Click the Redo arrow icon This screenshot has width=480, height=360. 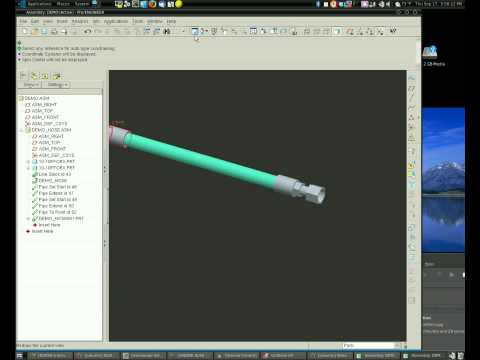[98, 31]
